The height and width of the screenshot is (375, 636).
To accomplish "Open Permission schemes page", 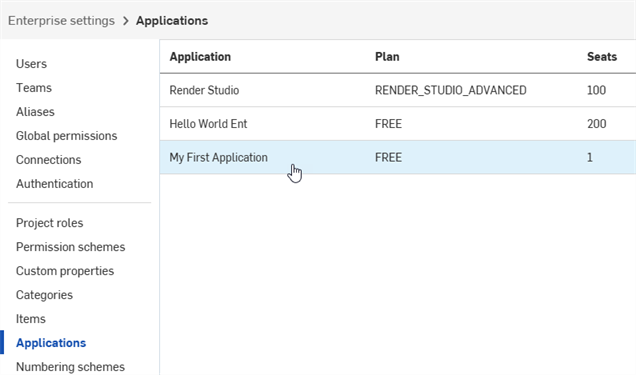I will (x=71, y=247).
